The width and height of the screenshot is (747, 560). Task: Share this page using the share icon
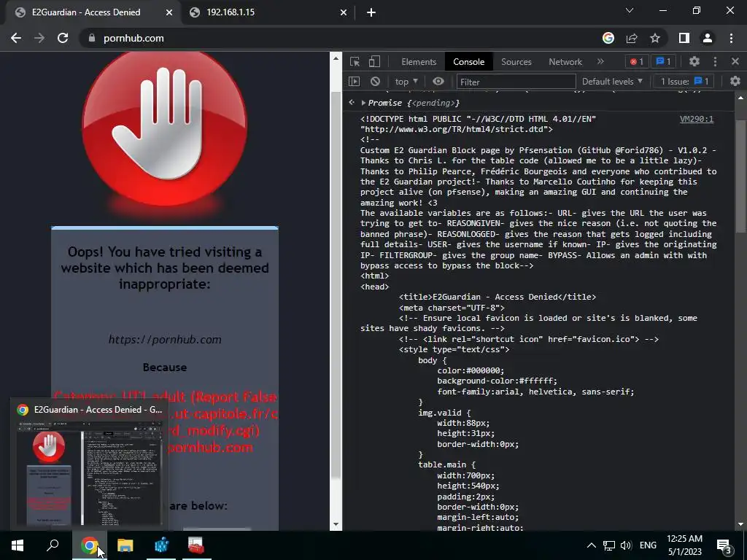coord(632,38)
